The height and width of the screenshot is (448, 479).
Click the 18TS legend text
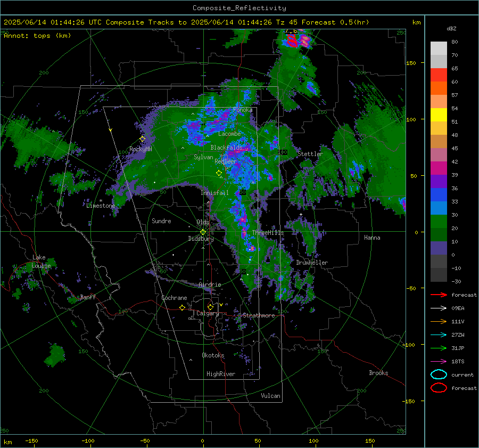click(458, 362)
